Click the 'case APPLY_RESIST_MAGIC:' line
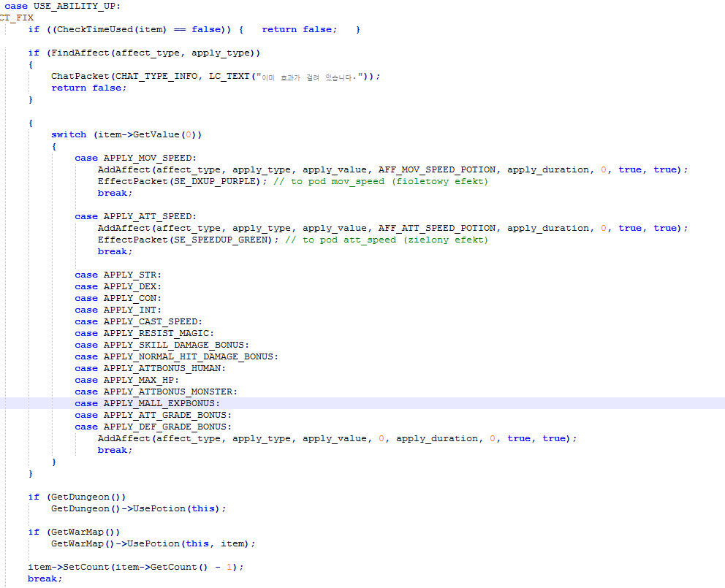This screenshot has width=725, height=588. tap(144, 333)
